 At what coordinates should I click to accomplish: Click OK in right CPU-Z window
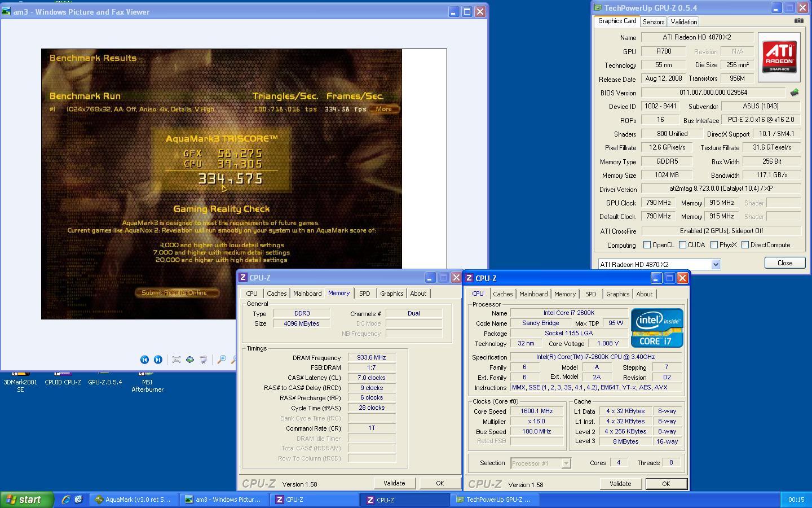tap(666, 484)
